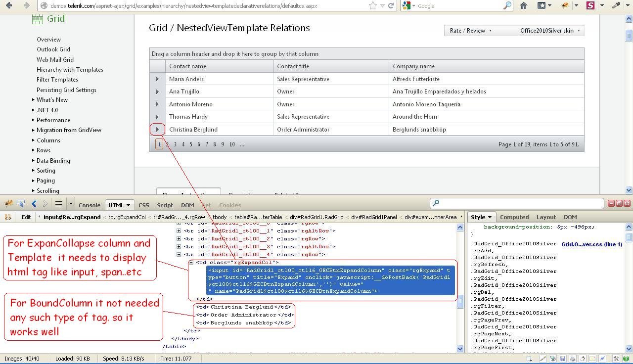633x364 pixels.
Task: Open Persisting Grid Settings link
Action: [x=66, y=90]
